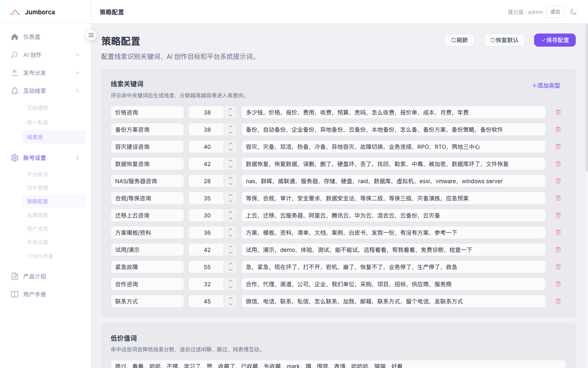Image resolution: width=588 pixels, height=368 pixels.
Task: Expand the AI 创作 menu
Action: 46,55
